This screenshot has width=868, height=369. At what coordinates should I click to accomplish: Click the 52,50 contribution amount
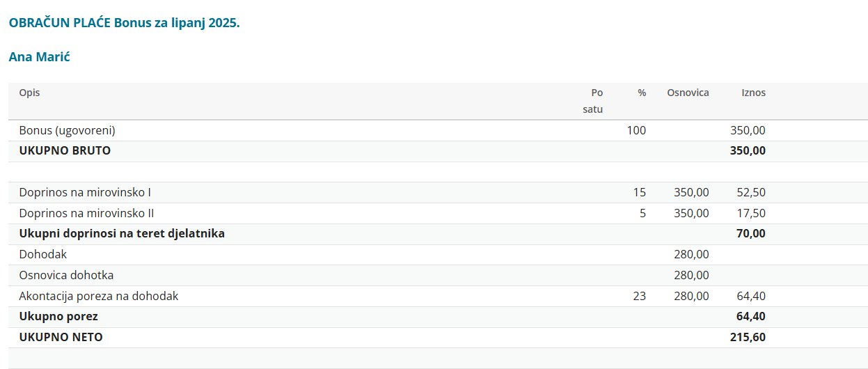[x=751, y=192]
